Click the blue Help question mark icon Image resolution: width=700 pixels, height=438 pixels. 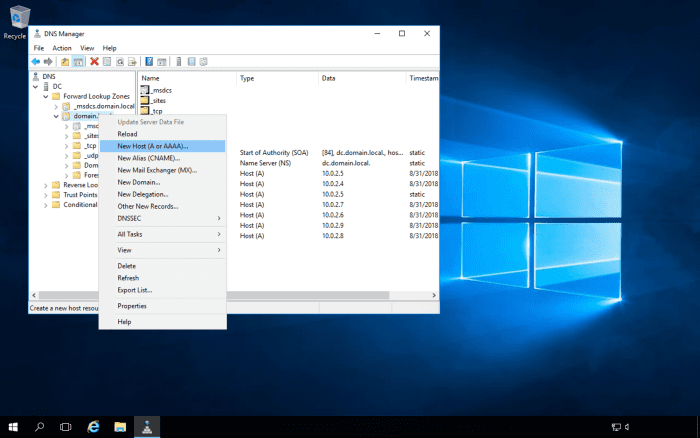149,62
